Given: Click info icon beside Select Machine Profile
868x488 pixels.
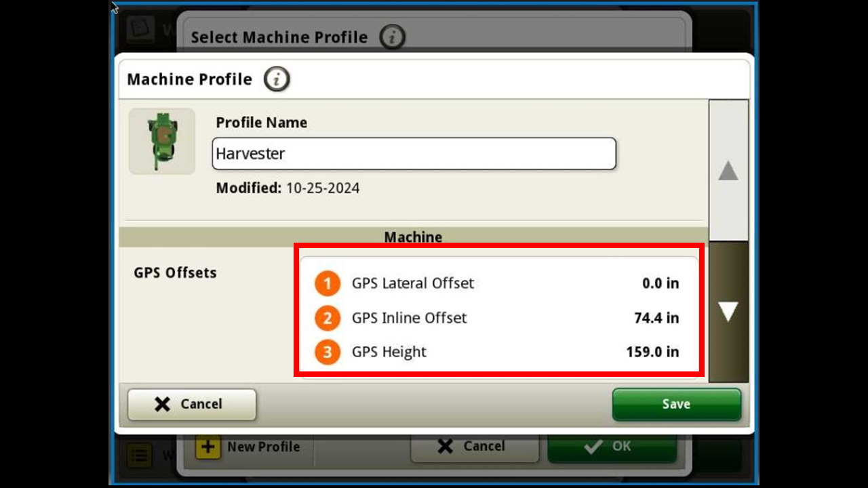Looking at the screenshot, I should click(x=392, y=37).
